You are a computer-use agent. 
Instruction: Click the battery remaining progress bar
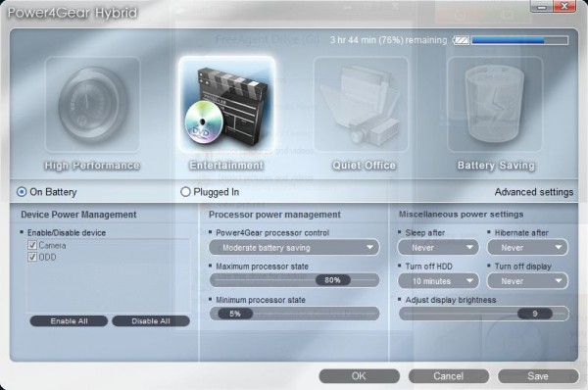click(519, 40)
